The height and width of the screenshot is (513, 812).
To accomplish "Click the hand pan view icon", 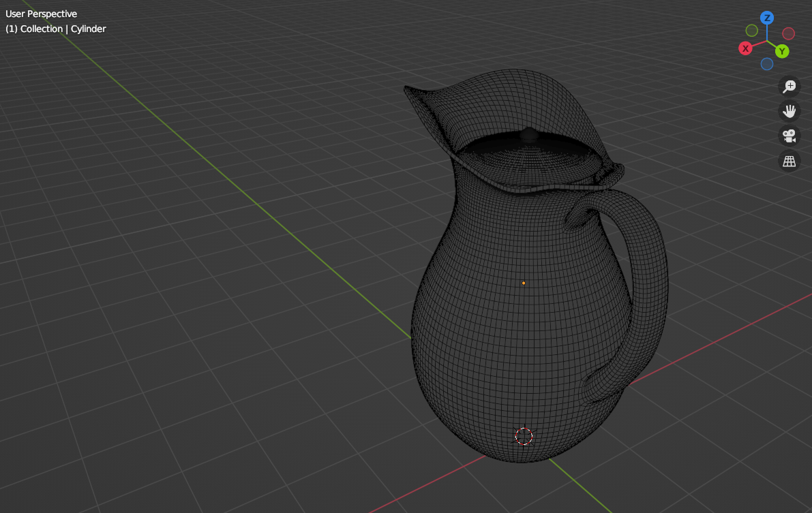I will click(790, 111).
